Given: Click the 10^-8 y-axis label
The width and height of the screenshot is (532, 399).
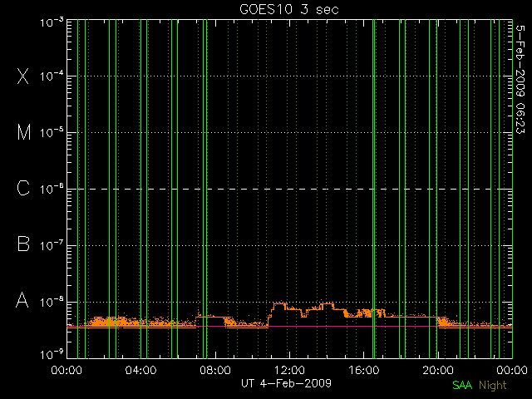Looking at the screenshot, I should click(x=52, y=302).
